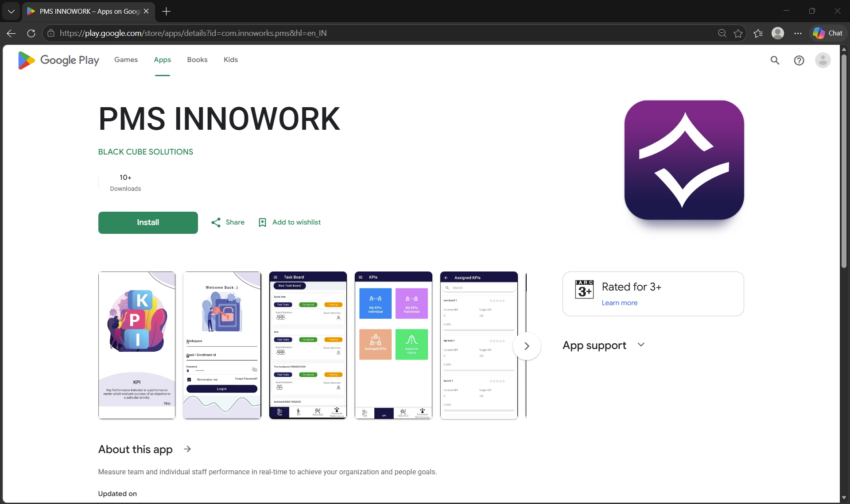Image resolution: width=850 pixels, height=504 pixels.
Task: Open the tab search dropdown
Action: (x=11, y=12)
